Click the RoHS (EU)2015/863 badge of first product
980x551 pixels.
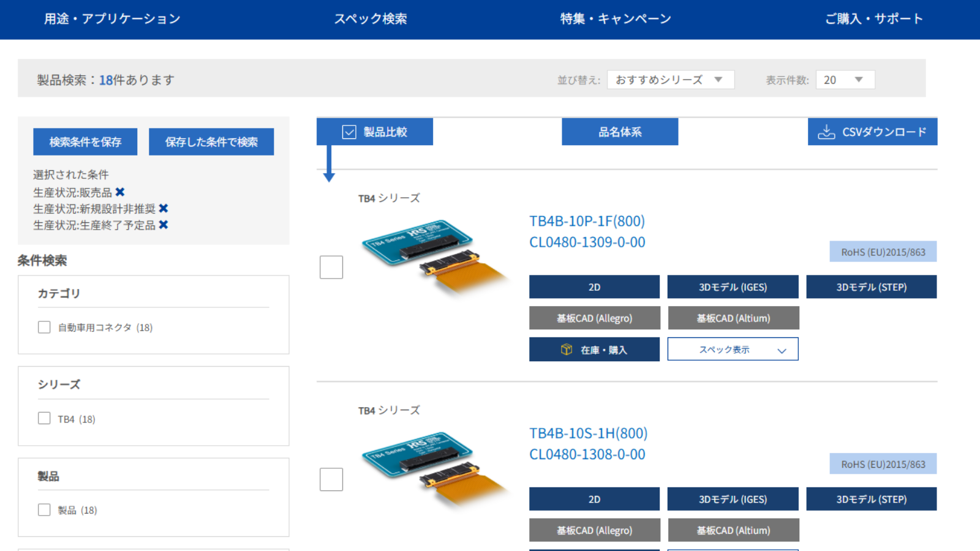[883, 252]
